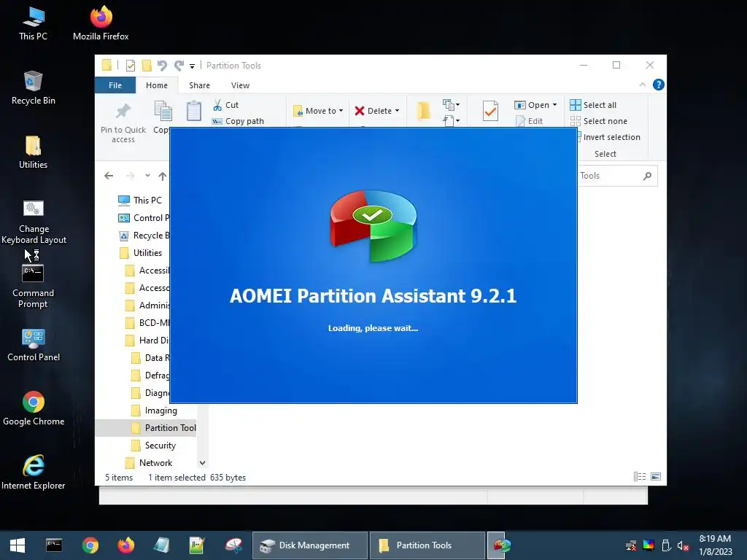Switch to the Home ribbon tab
Image resolution: width=747 pixels, height=560 pixels.
[157, 85]
